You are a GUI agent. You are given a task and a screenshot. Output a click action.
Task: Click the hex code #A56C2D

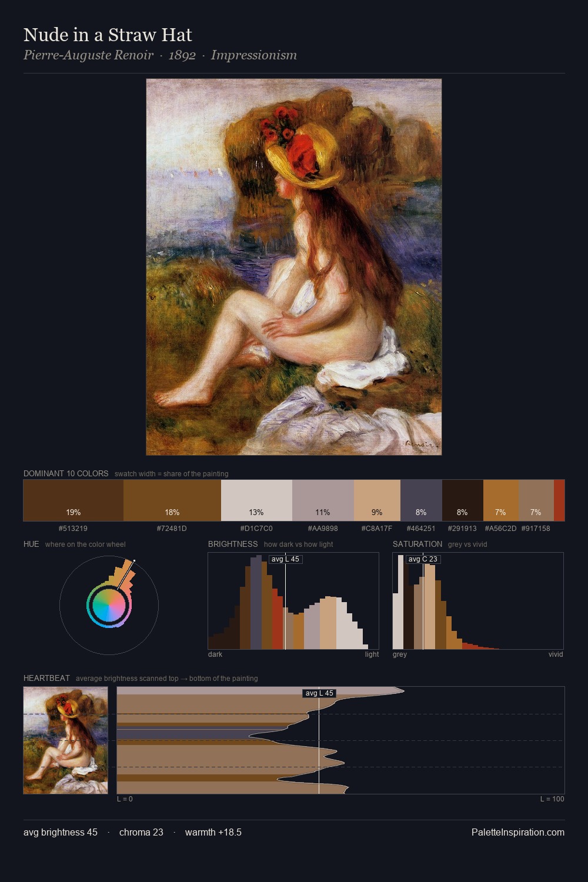point(501,528)
